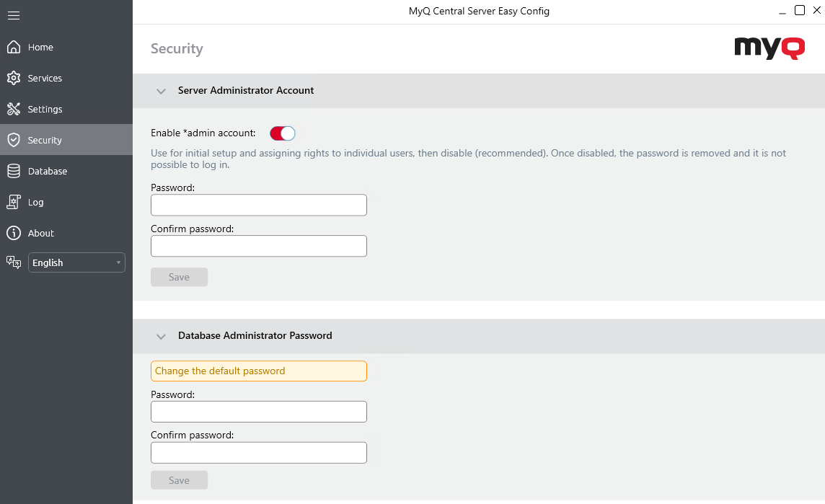Click the language translation icon in sidebar
Screen dimensions: 825x504
point(14,262)
